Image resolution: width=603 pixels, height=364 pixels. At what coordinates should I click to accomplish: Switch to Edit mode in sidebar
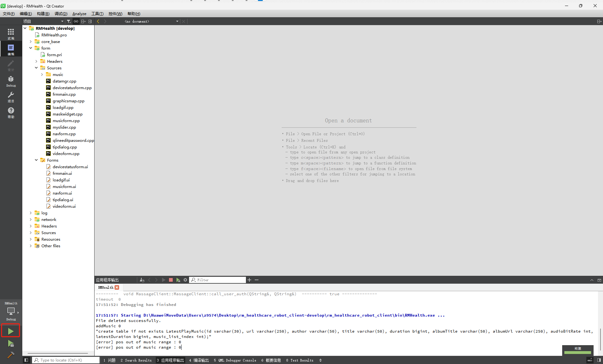coord(11,49)
